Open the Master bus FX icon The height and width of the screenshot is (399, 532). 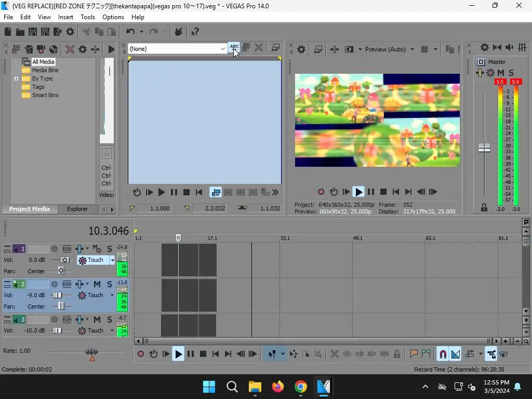pyautogui.click(x=490, y=73)
